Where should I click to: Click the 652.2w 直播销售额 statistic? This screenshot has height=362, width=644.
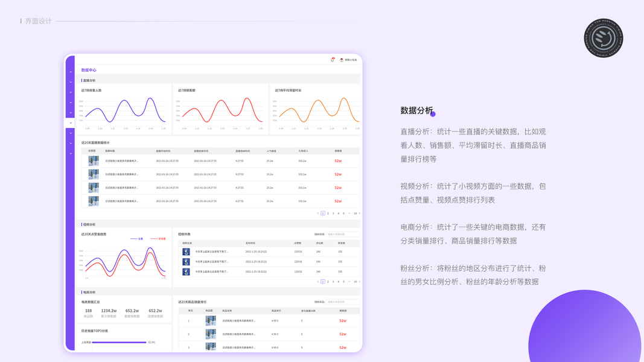click(132, 313)
